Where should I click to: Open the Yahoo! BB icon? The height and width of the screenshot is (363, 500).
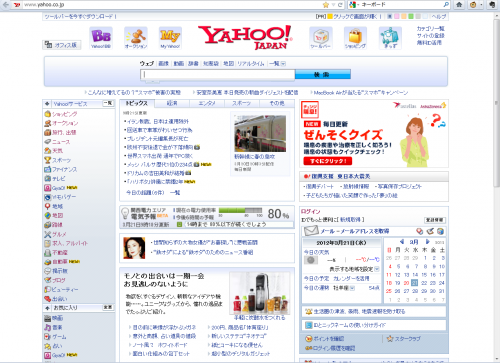point(101,38)
